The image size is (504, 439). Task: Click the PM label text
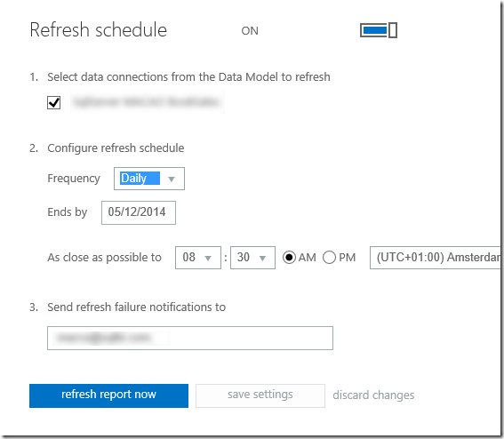(x=348, y=258)
